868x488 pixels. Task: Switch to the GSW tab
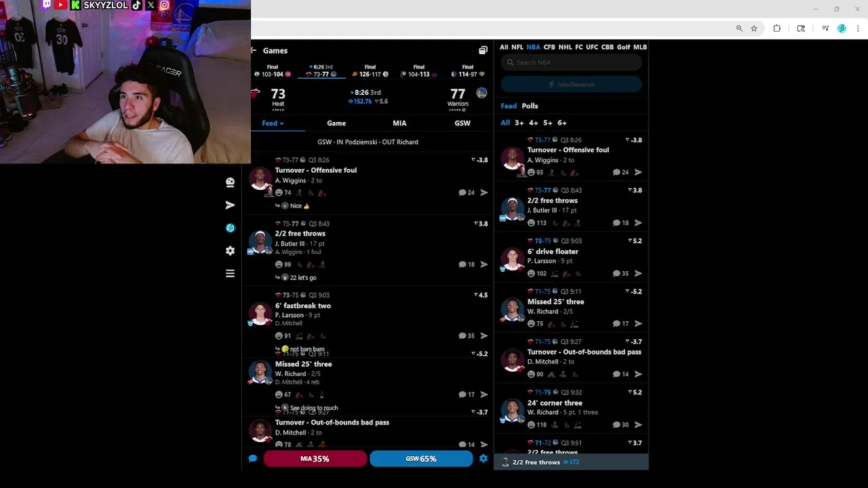coord(462,123)
